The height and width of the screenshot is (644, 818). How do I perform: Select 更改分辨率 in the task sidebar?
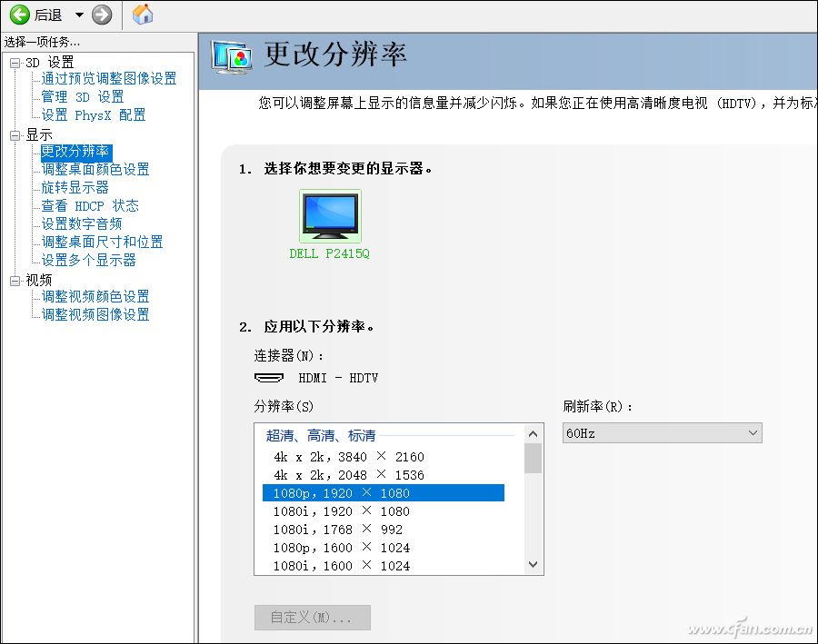[x=74, y=152]
